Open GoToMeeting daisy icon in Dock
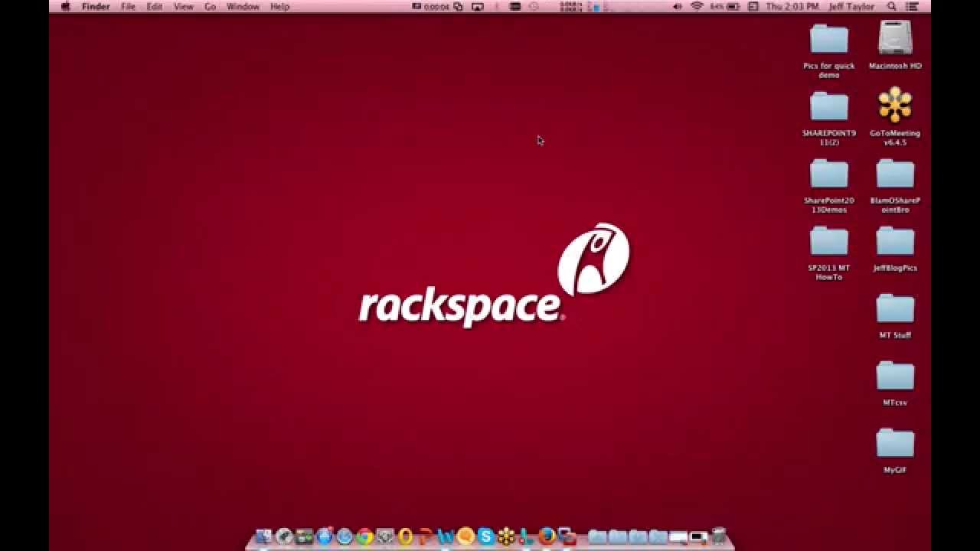This screenshot has height=551, width=980. (506, 536)
